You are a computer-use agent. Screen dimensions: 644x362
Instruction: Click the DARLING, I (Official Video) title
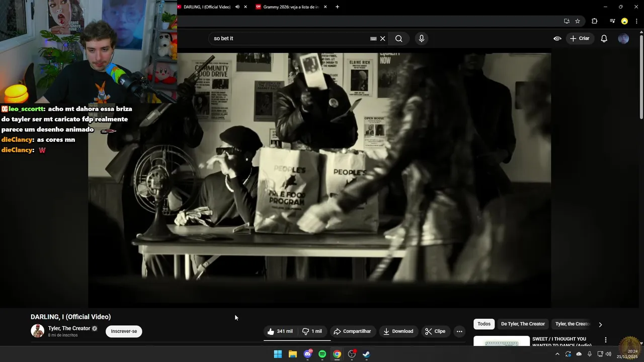coord(70,317)
